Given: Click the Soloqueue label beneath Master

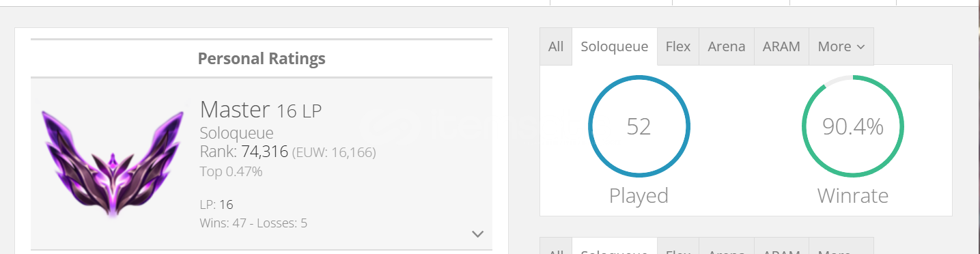Looking at the screenshot, I should pos(236,133).
